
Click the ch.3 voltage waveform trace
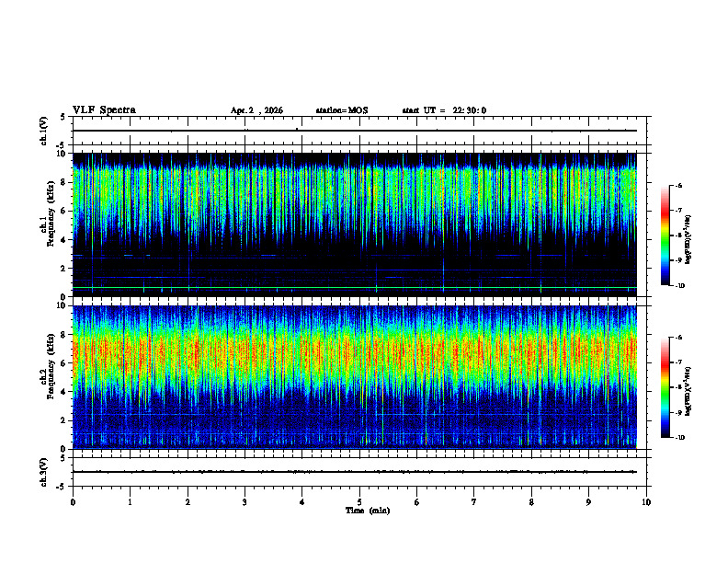pyautogui.click(x=355, y=472)
